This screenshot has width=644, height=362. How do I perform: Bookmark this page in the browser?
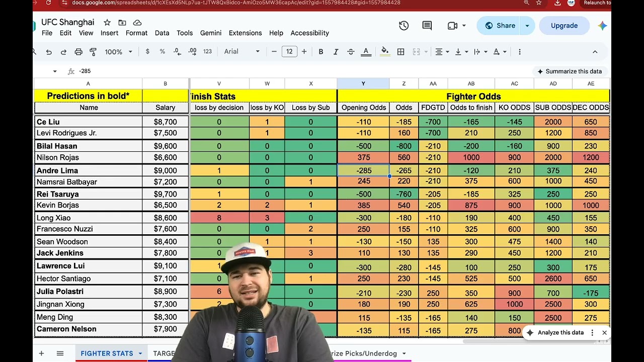(539, 3)
